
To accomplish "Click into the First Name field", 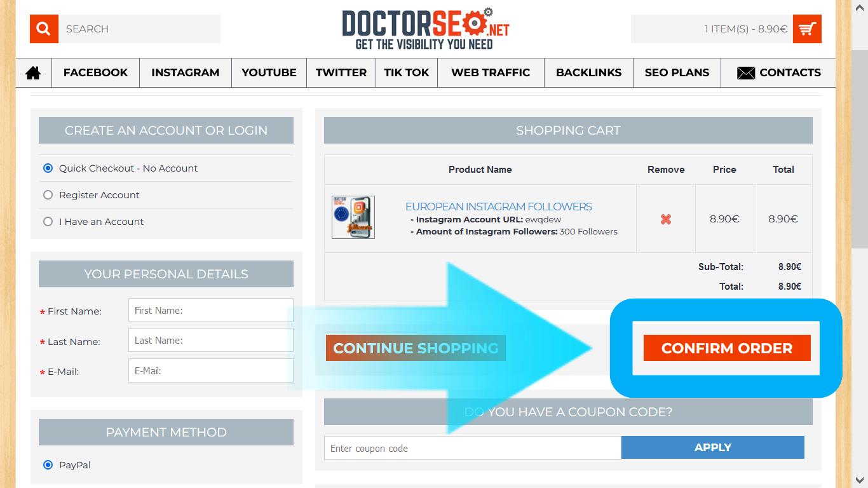I will [x=211, y=311].
